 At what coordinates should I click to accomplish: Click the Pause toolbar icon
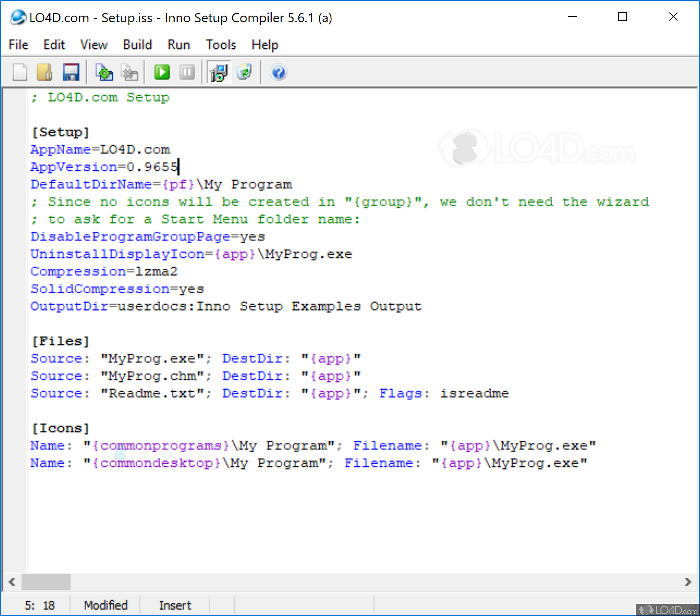[x=187, y=72]
